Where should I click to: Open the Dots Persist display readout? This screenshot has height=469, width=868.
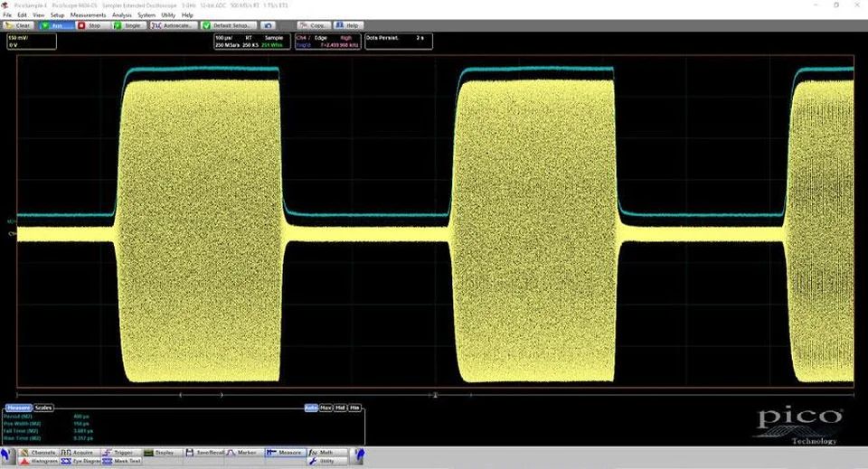(x=398, y=41)
